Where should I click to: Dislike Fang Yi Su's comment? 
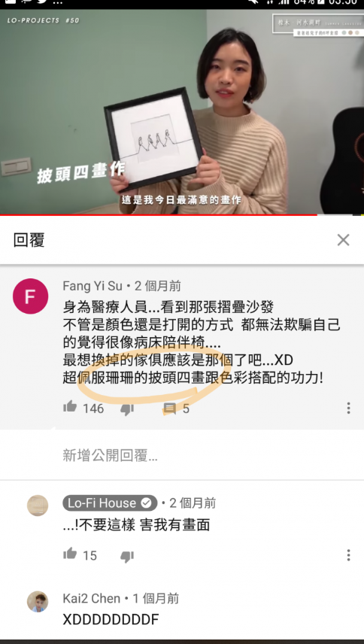[127, 409]
